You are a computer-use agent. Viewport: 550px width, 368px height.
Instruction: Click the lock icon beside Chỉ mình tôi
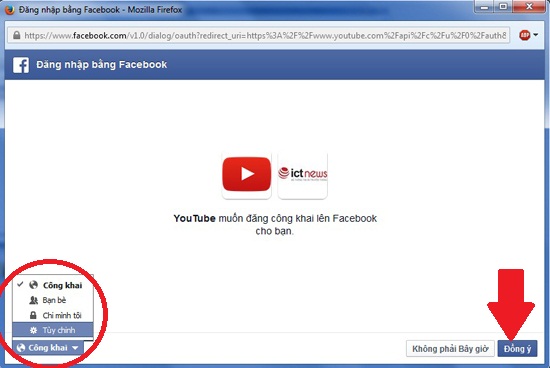tap(33, 315)
